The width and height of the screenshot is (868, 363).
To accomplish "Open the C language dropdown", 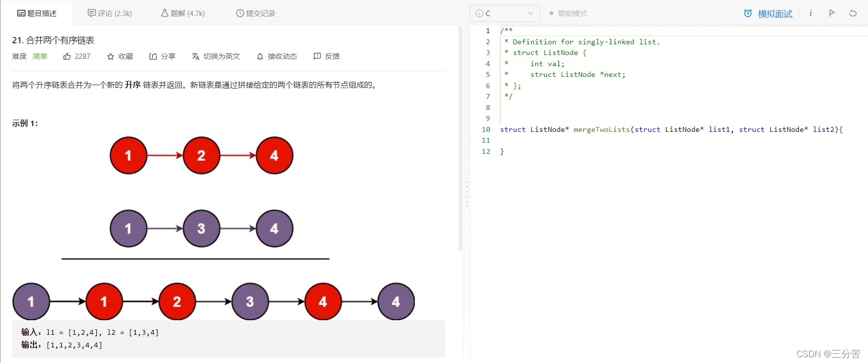I will (505, 13).
